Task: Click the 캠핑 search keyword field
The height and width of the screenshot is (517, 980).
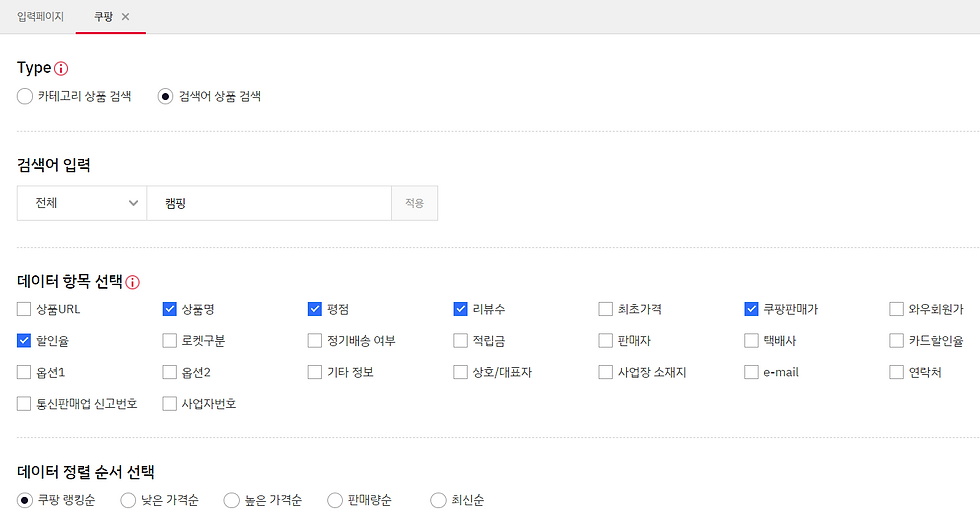Action: (269, 203)
